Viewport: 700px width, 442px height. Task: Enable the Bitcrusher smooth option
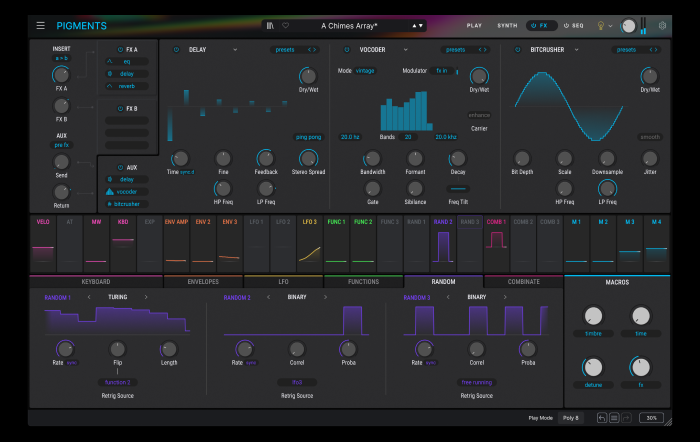[650, 137]
